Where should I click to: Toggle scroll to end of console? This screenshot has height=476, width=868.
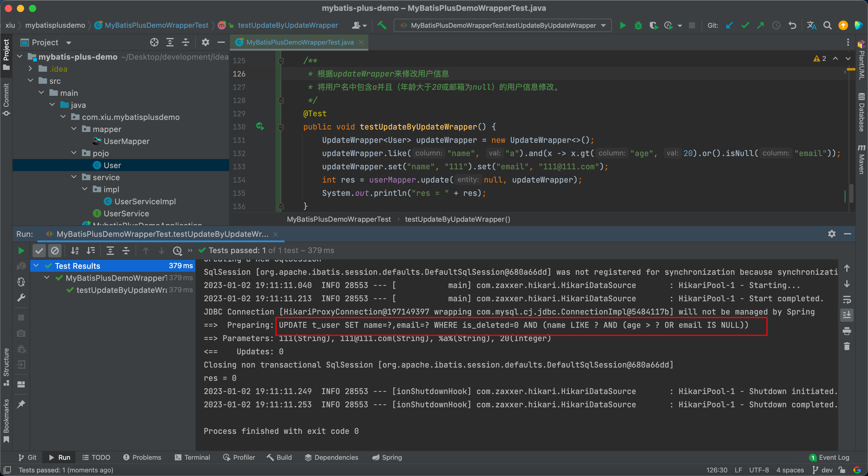[x=847, y=315]
